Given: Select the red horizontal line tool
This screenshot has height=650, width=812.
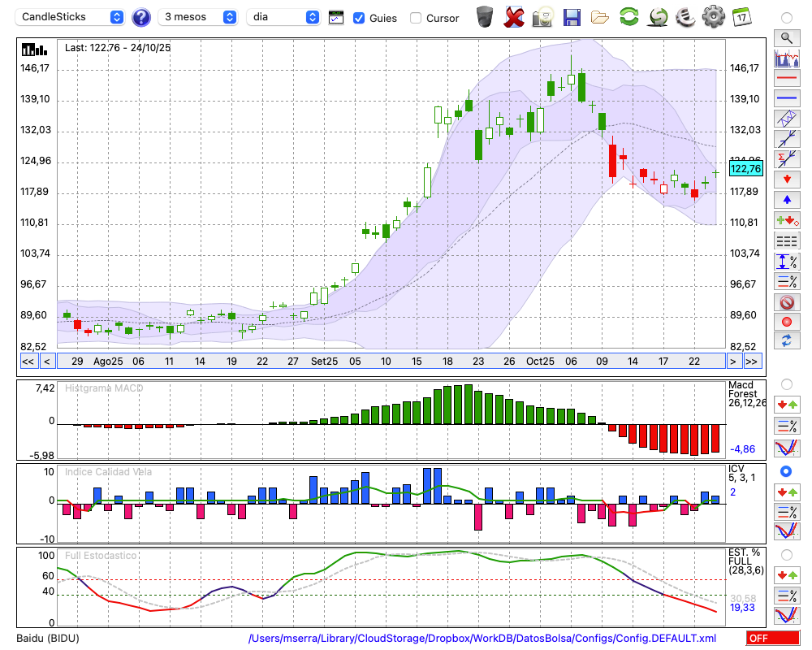Looking at the screenshot, I should [786, 79].
